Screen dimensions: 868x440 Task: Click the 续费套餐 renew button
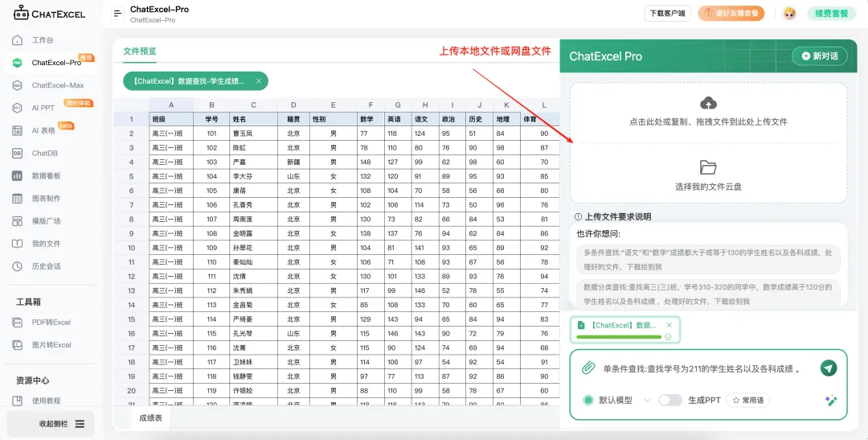(832, 14)
